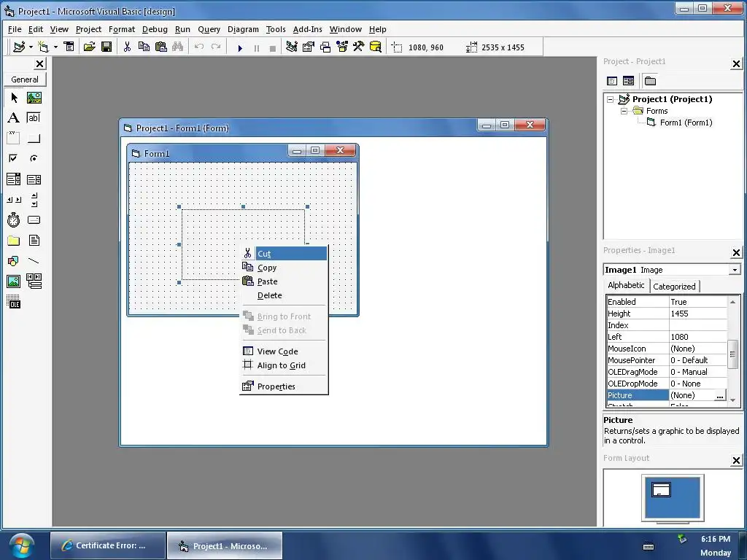Click the Add Standard EXE Project icon

click(x=19, y=47)
